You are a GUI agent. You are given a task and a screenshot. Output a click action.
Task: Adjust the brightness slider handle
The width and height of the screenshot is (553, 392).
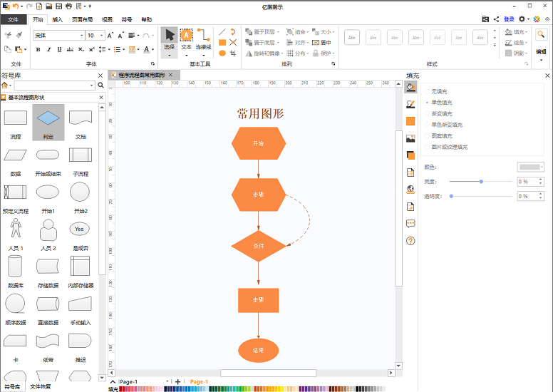(x=481, y=181)
